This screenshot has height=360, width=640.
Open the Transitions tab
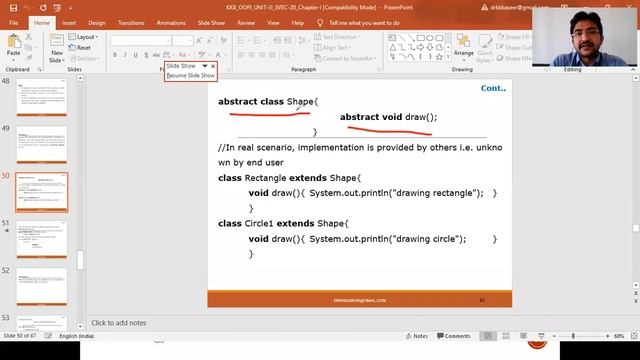(131, 23)
